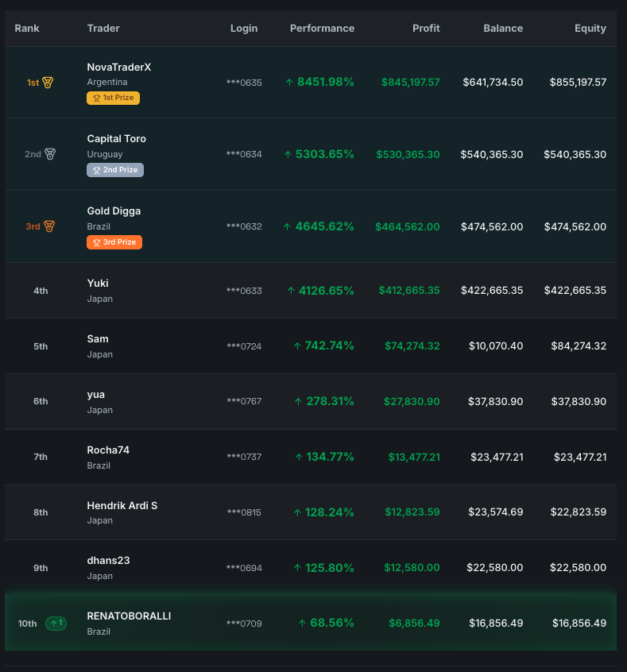Click the rank change +1 badge on 10th row
Image resolution: width=627 pixels, height=672 pixels.
[x=56, y=623]
